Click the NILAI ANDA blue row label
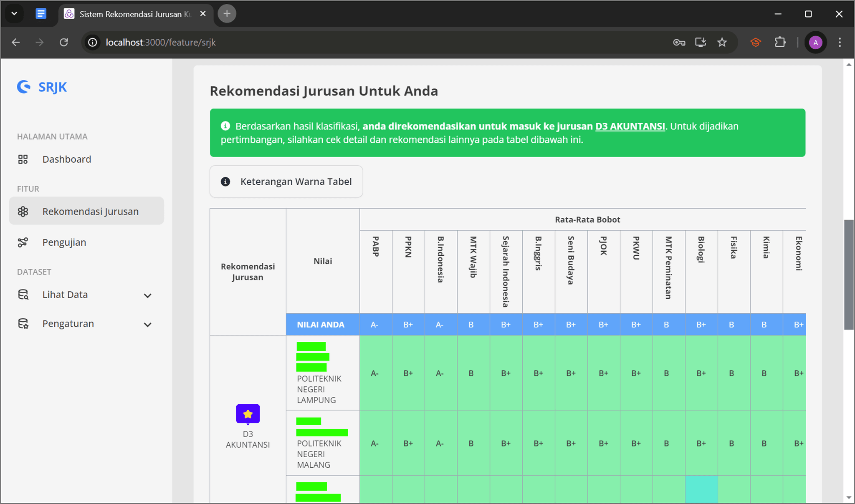855x504 pixels. tap(323, 325)
